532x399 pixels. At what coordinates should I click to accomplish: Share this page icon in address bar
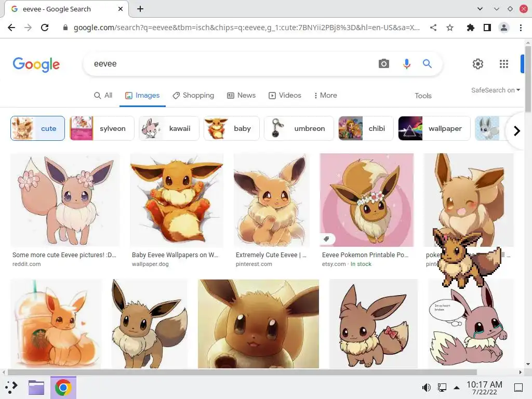pos(433,28)
